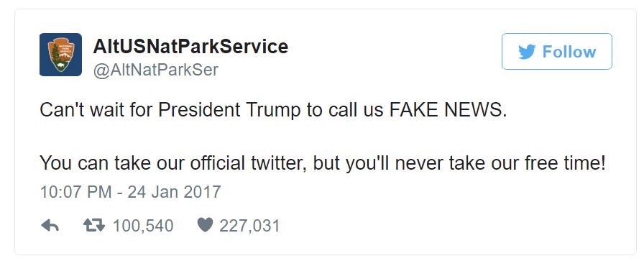The image size is (644, 261).
Task: Click the words FAKE NEWS in the tweet
Action: click(448, 110)
